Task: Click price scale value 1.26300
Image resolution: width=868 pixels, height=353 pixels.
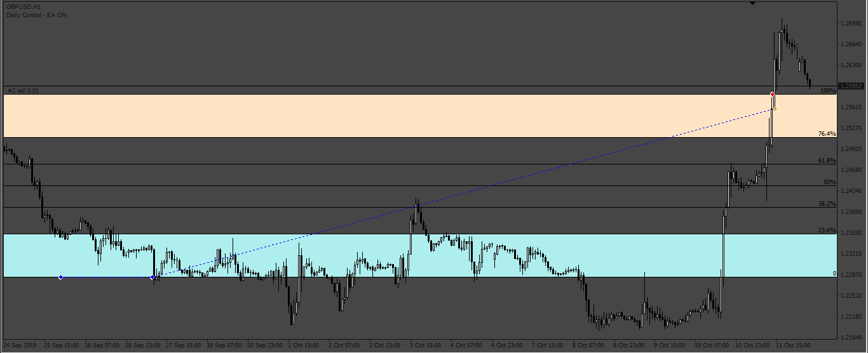Action: pos(851,65)
